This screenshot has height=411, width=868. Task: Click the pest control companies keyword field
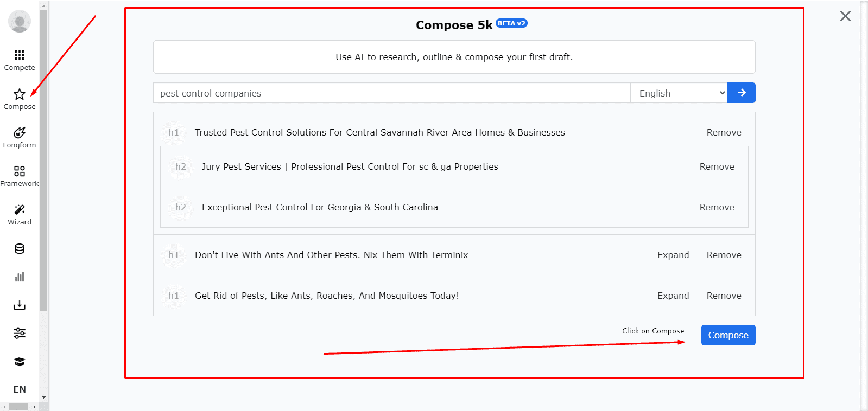(392, 93)
